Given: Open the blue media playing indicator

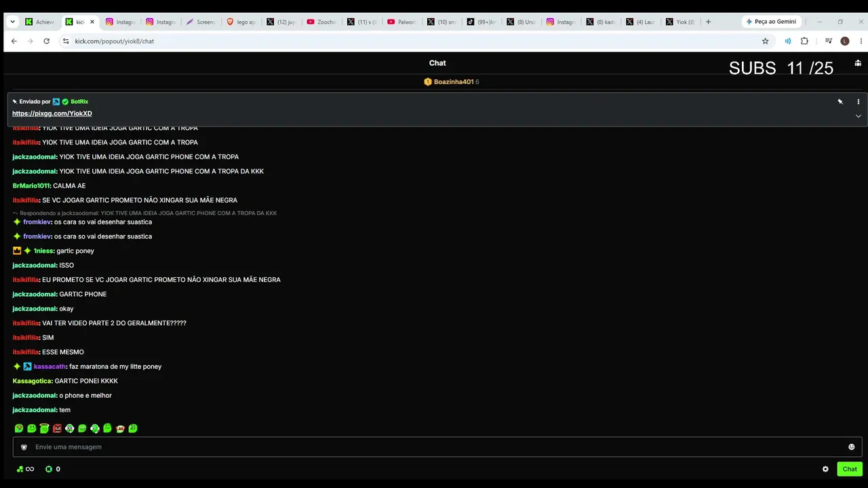Looking at the screenshot, I should point(787,41).
